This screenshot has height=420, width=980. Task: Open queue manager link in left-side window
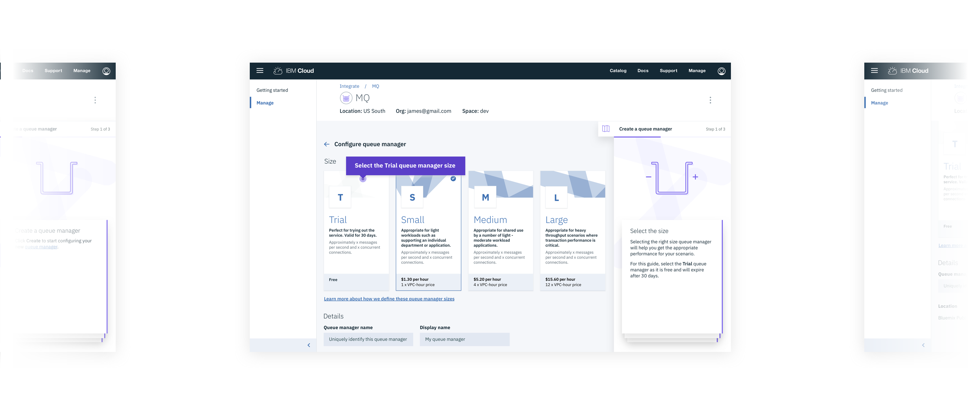click(x=41, y=247)
